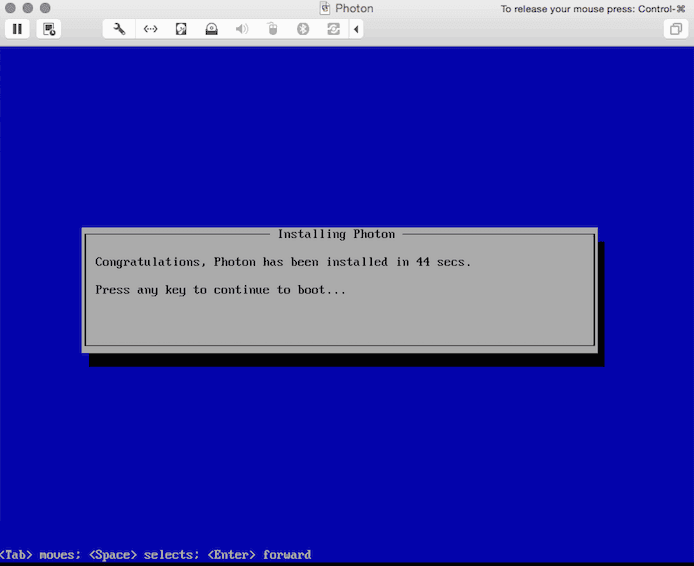The image size is (694, 566).
Task: Close the Photon VM window
Action: pos(10,8)
